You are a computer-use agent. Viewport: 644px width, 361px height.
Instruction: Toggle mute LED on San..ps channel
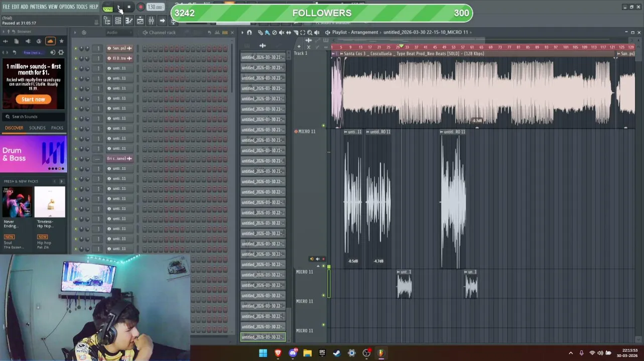pyautogui.click(x=76, y=48)
